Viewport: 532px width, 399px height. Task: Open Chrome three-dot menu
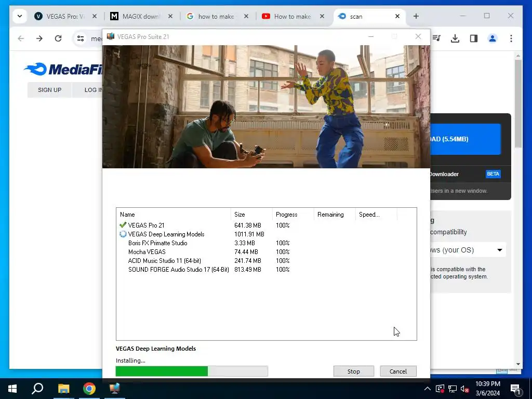pyautogui.click(x=511, y=38)
